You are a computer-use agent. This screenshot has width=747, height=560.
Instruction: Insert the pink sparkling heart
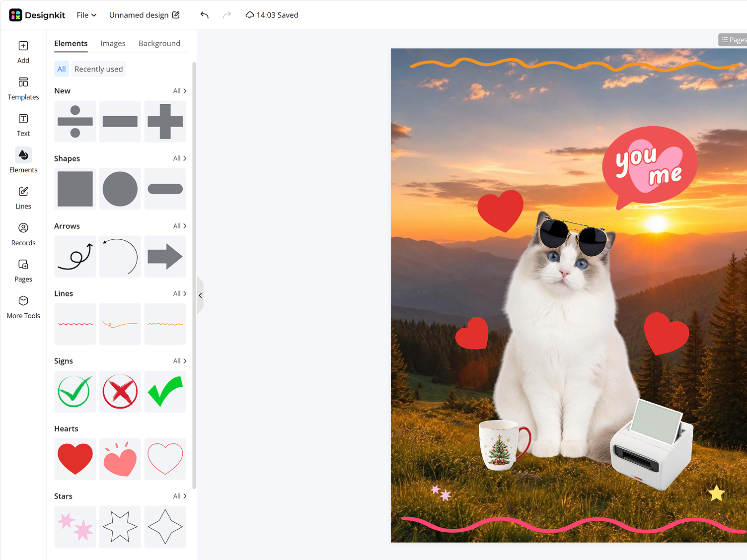pos(120,459)
